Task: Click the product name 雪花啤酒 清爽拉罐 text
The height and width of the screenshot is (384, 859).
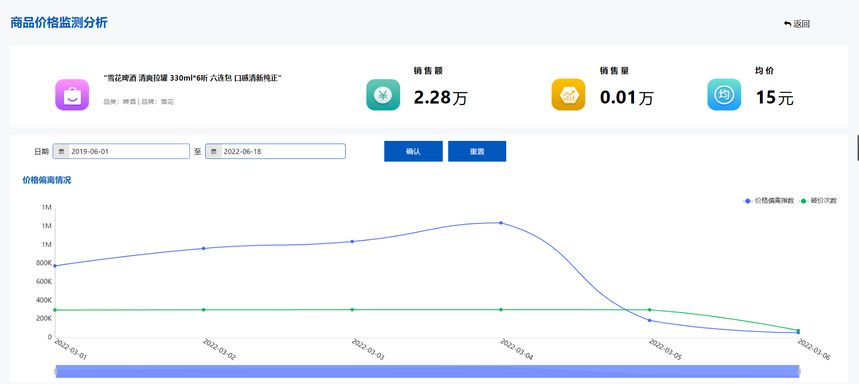Action: pyautogui.click(x=192, y=78)
